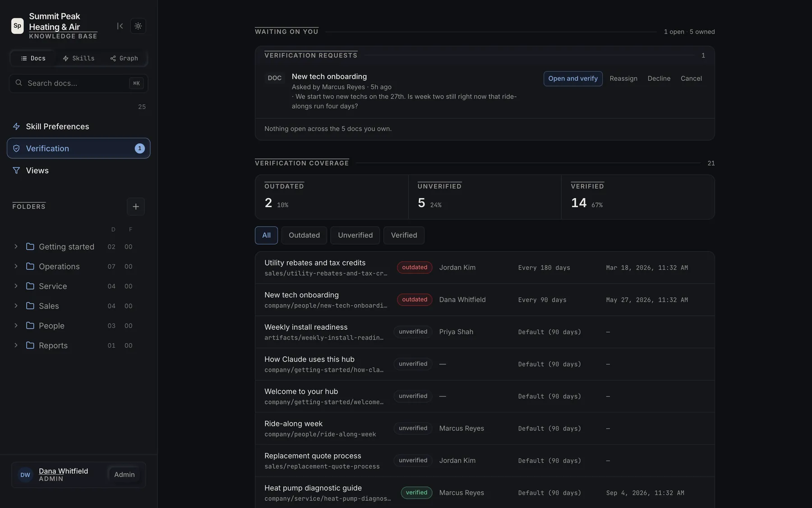Toggle the light/dark theme sun icon

138,26
